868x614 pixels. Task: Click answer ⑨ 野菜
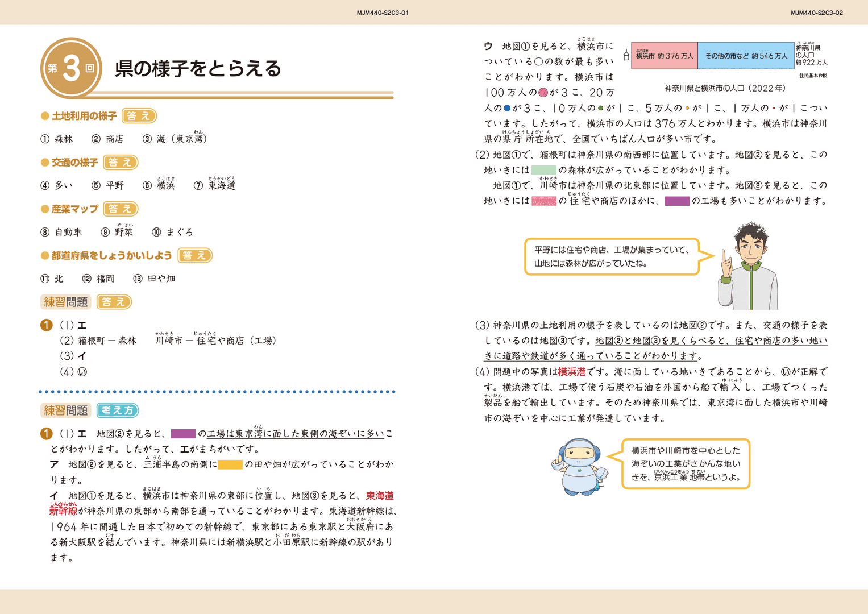(x=117, y=230)
